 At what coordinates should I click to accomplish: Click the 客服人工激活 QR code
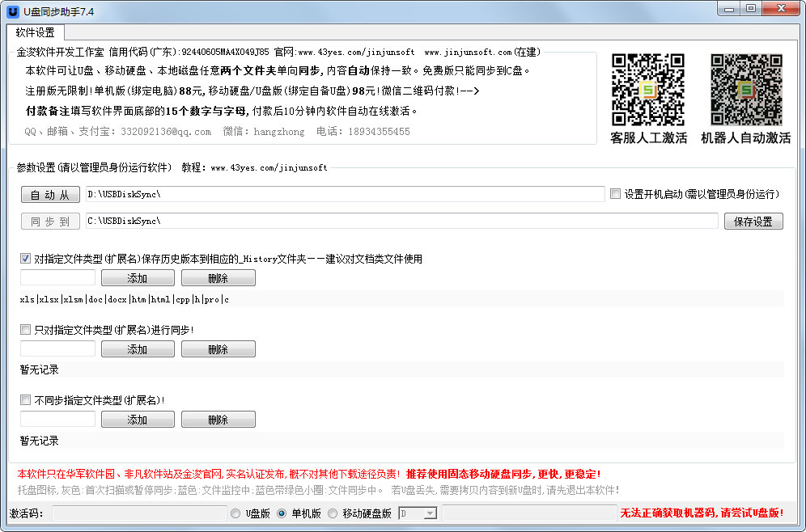[x=648, y=89]
